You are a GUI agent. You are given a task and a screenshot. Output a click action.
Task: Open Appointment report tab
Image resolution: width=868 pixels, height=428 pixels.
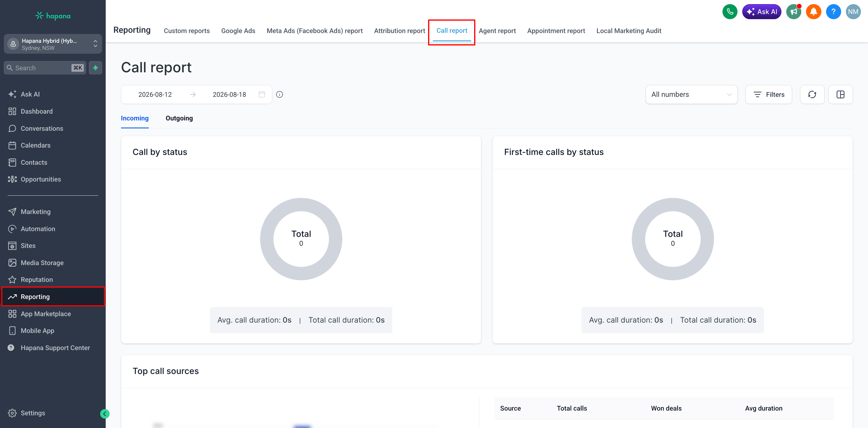tap(556, 31)
